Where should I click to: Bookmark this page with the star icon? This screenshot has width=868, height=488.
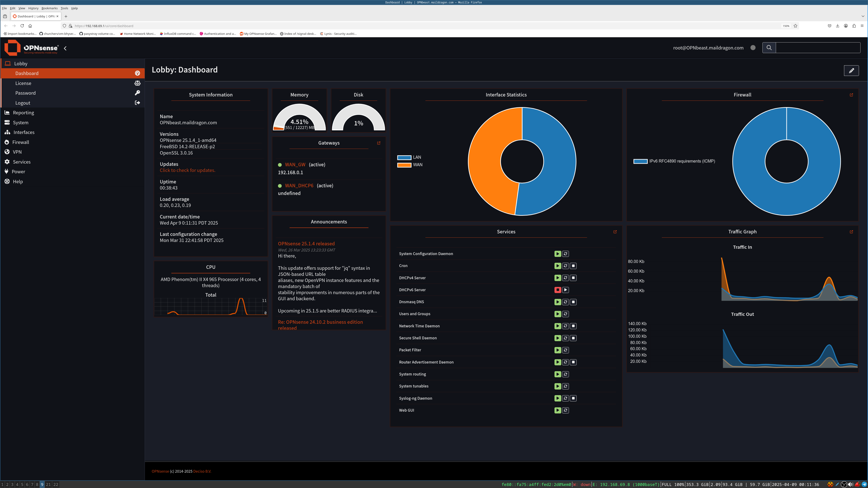[x=795, y=26]
